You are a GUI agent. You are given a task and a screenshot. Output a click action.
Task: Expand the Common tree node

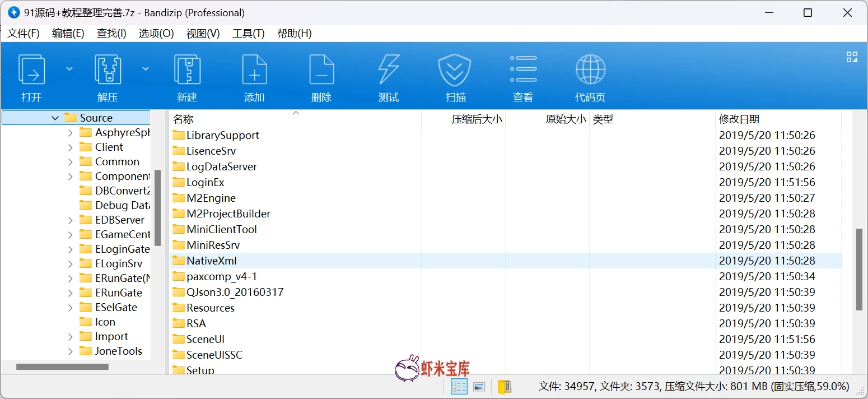click(x=70, y=162)
